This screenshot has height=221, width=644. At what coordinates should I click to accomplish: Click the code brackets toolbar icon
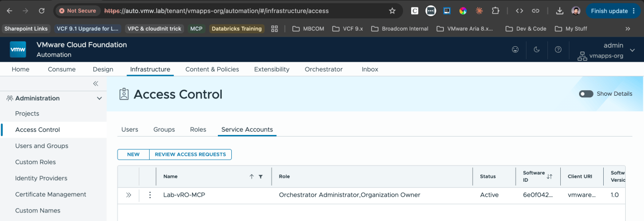click(x=519, y=11)
